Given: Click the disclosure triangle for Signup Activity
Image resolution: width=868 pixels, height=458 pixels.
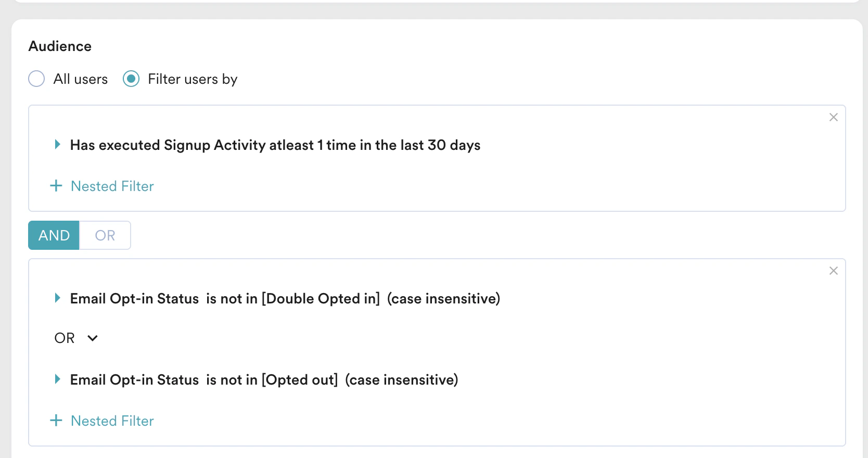Looking at the screenshot, I should tap(57, 145).
